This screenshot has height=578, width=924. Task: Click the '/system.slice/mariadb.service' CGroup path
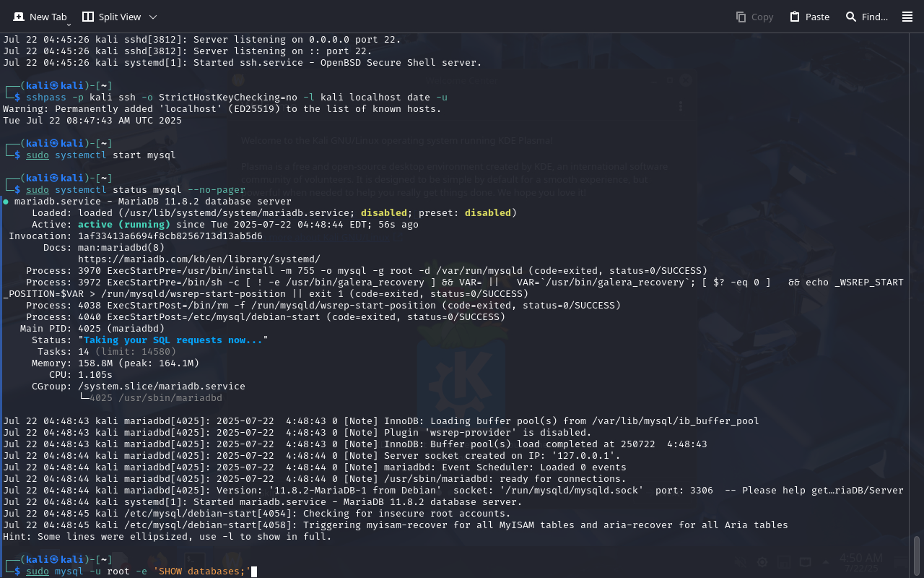coord(162,386)
